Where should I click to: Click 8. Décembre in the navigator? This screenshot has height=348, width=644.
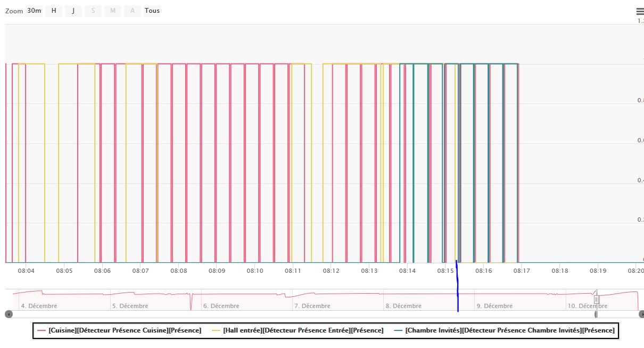(x=403, y=306)
